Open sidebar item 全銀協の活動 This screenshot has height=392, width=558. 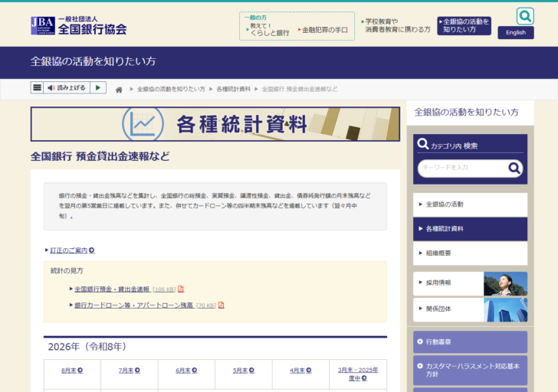coord(470,204)
